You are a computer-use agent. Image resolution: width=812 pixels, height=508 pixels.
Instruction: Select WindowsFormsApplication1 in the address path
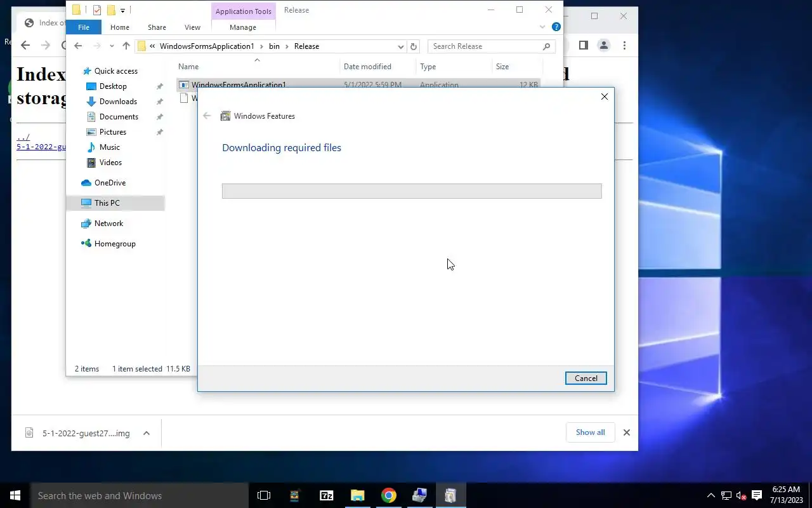point(207,46)
